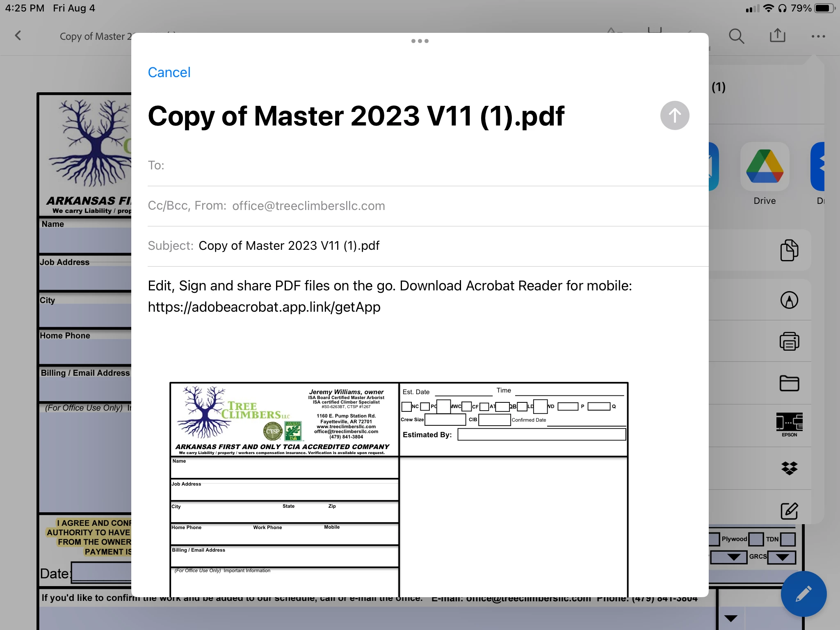
Task: Click the Google Drive app icon
Action: coord(765,167)
